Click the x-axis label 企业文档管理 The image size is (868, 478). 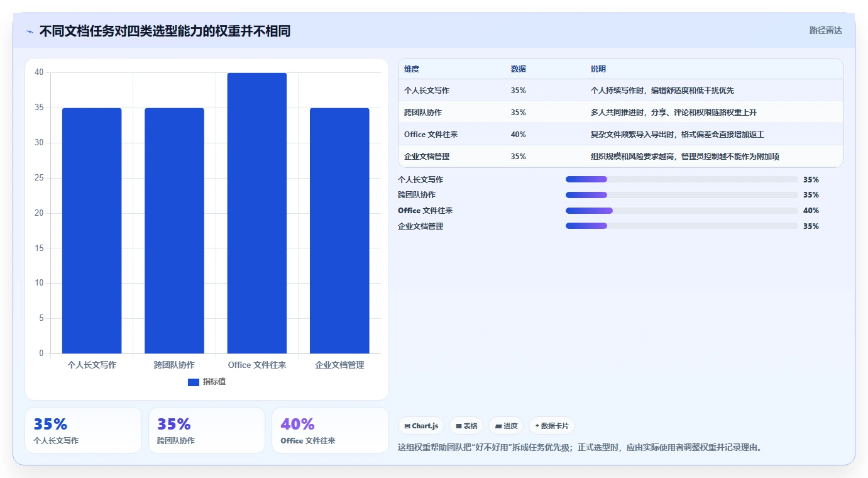point(339,365)
